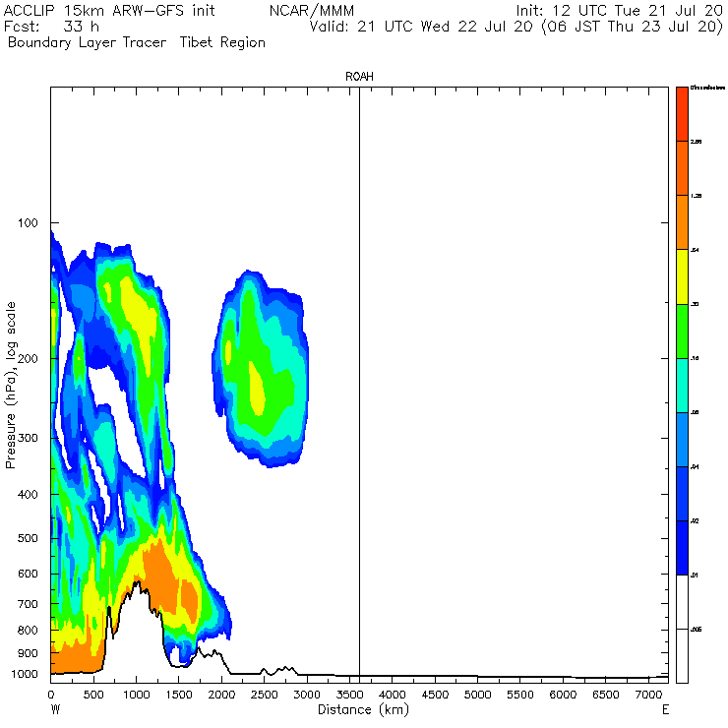Click the 400 hPa pressure tick label
This screenshot has width=728, height=728.
pos(28,495)
